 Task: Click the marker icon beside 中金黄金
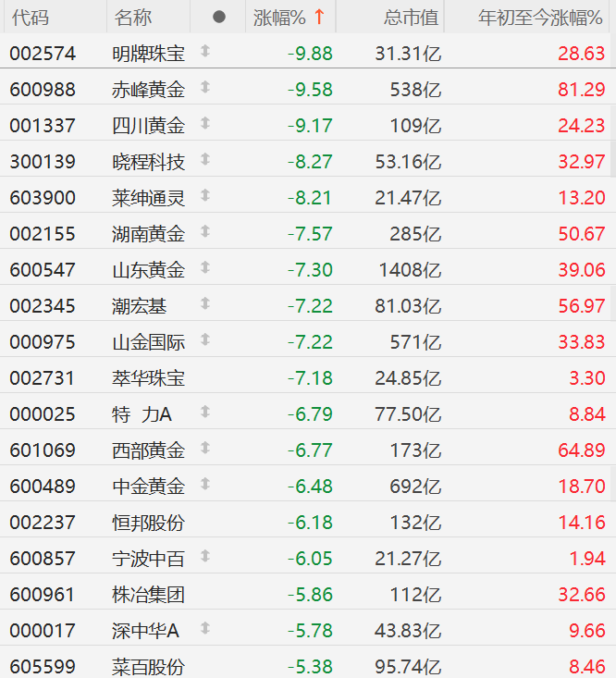tap(205, 485)
